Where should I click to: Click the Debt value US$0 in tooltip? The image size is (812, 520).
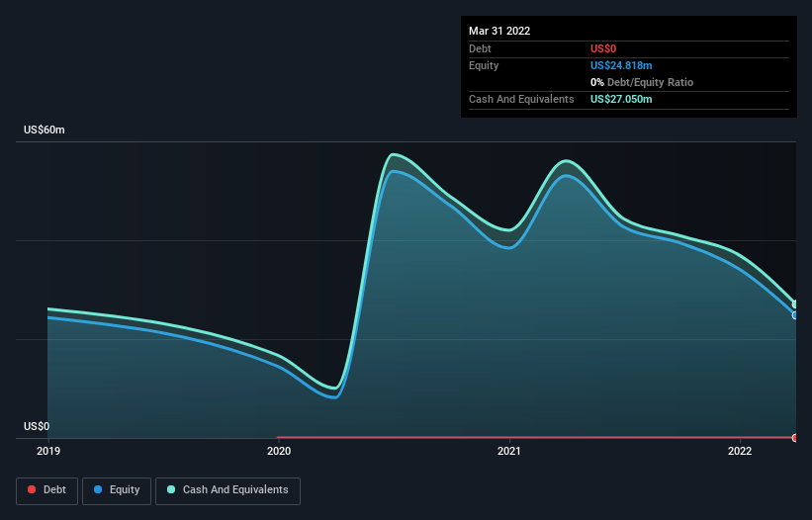(x=603, y=48)
